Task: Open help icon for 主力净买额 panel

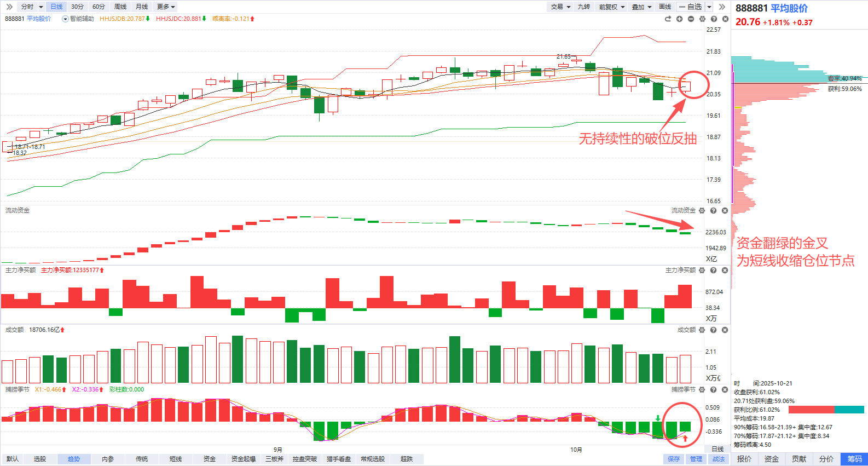Action: pos(714,271)
